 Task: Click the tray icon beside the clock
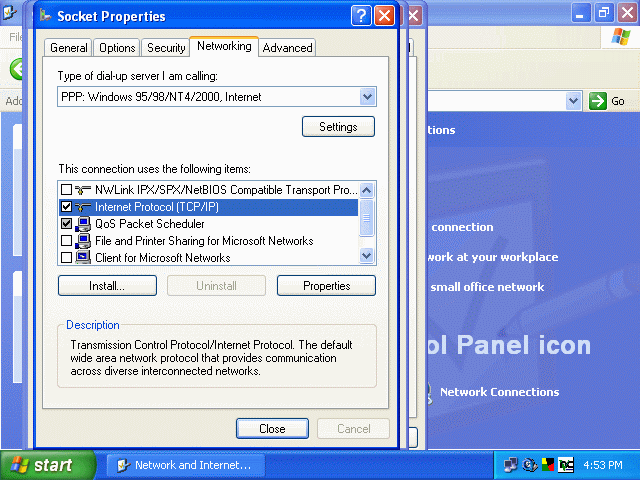coord(566,464)
